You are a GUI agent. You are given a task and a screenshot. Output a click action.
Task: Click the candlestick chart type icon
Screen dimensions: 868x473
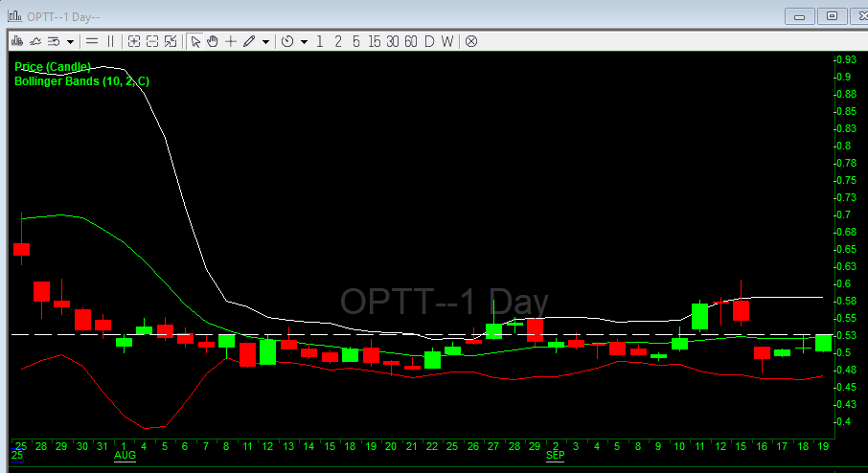[17, 41]
